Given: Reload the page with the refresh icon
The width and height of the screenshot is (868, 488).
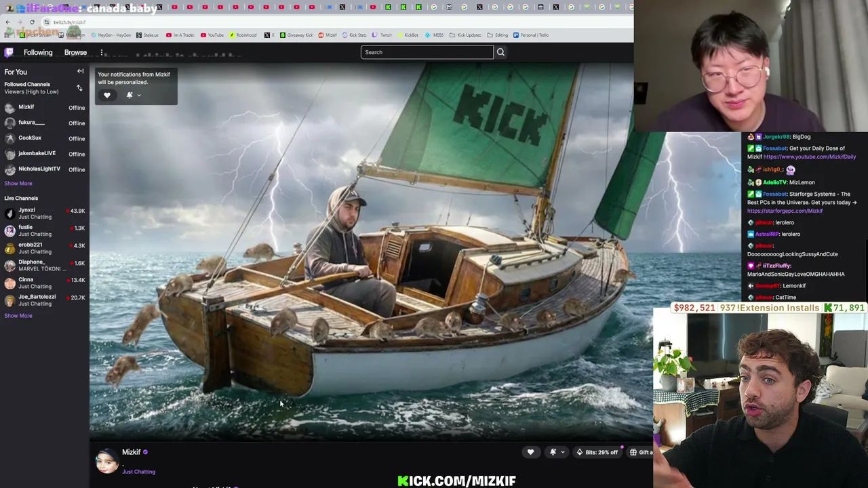Looking at the screenshot, I should [x=32, y=22].
